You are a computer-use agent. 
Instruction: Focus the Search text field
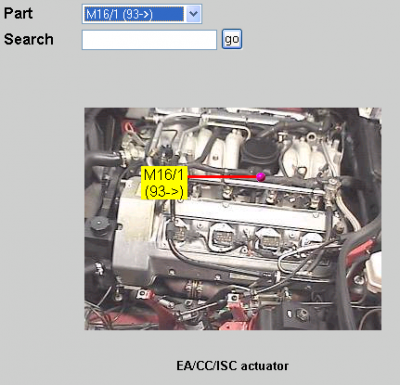pos(149,40)
